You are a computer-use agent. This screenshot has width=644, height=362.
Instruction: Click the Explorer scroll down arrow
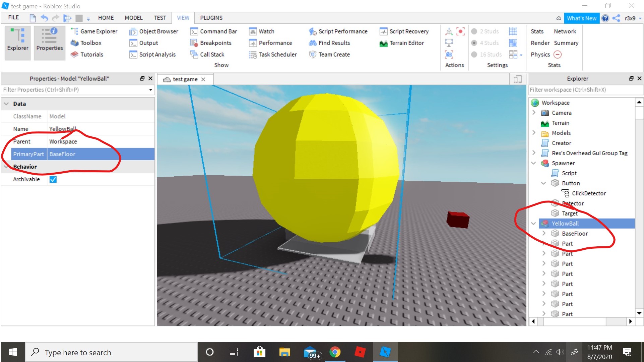(639, 313)
